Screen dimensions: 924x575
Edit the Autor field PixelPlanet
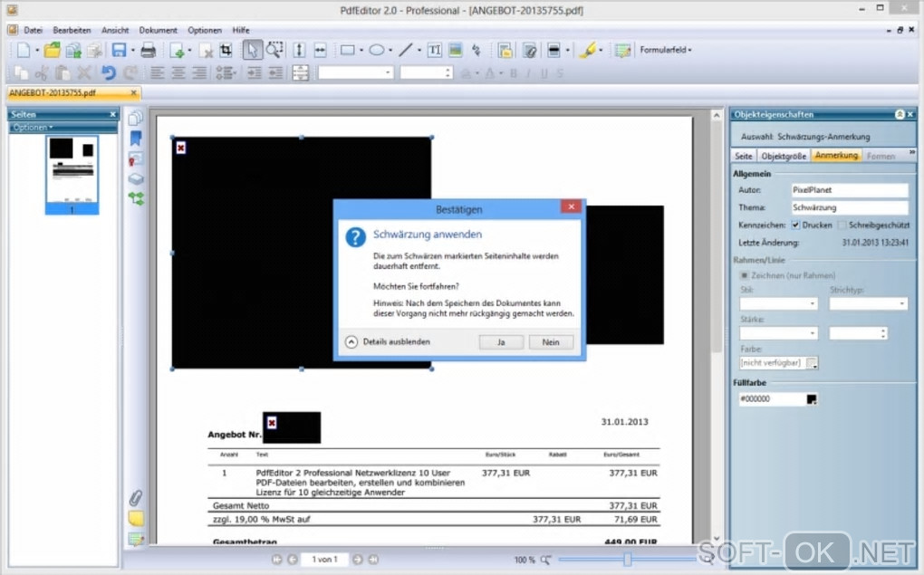pos(850,189)
